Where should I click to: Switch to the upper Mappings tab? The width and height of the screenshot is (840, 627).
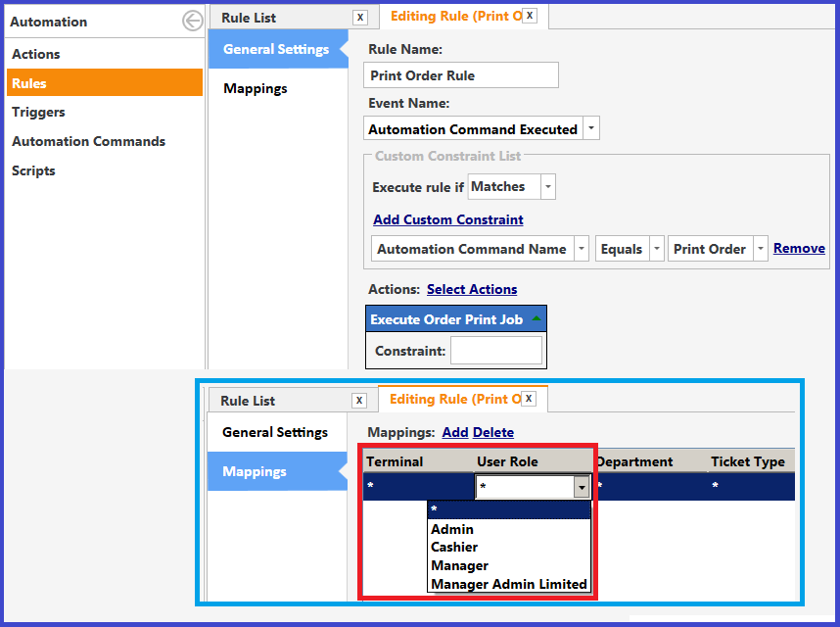click(x=256, y=88)
